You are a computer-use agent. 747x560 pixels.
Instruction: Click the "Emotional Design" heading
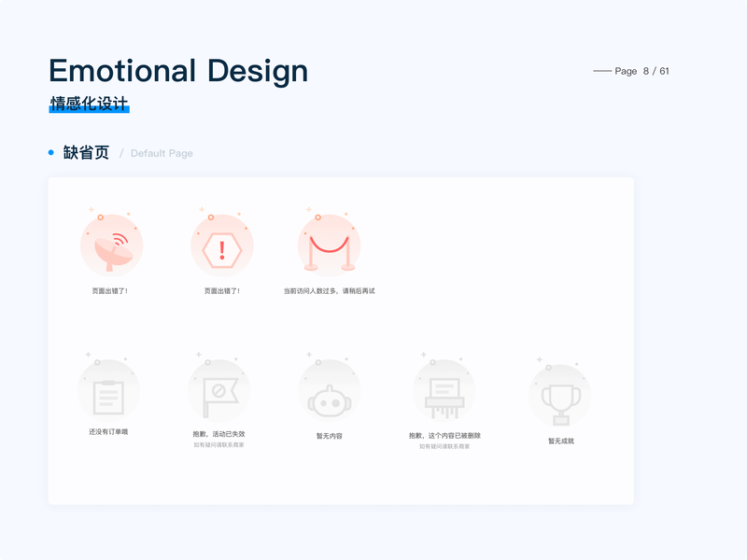pyautogui.click(x=178, y=71)
